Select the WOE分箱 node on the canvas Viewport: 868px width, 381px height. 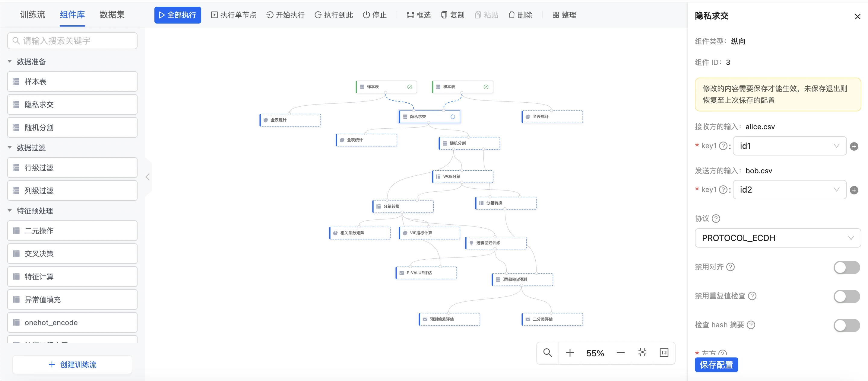tap(463, 176)
